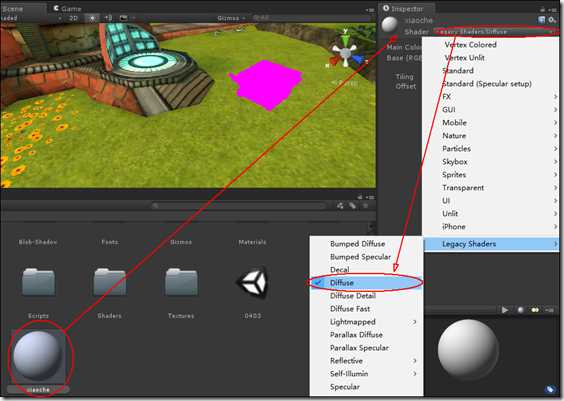Choose Parallax Diffuse legacy shader
Viewport: 564px width, 401px height.
pos(366,334)
